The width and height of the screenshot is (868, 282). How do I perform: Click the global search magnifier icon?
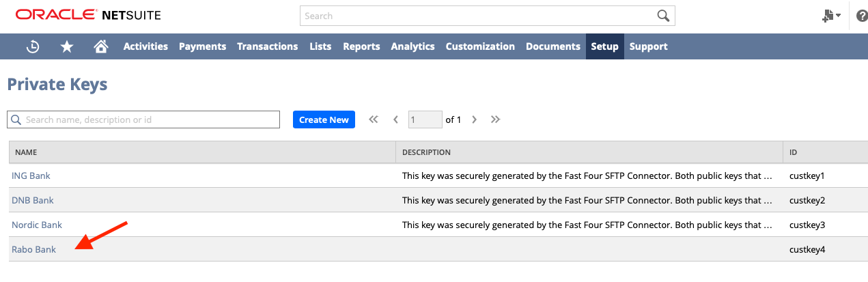click(x=662, y=16)
